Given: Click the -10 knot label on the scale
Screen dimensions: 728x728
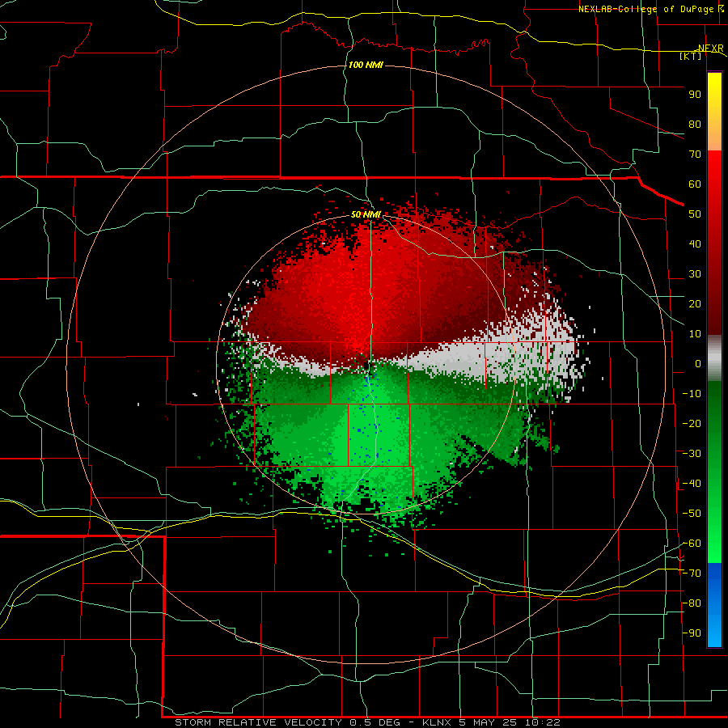Looking at the screenshot, I should 692,394.
